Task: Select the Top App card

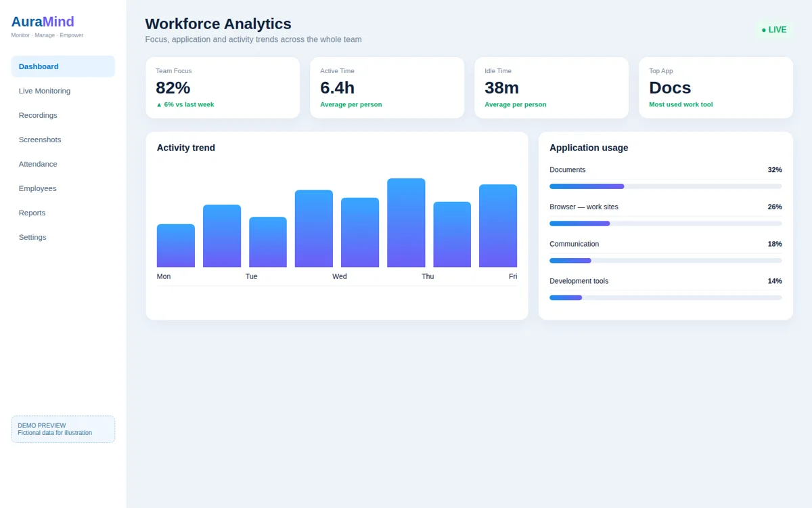Action: point(716,87)
